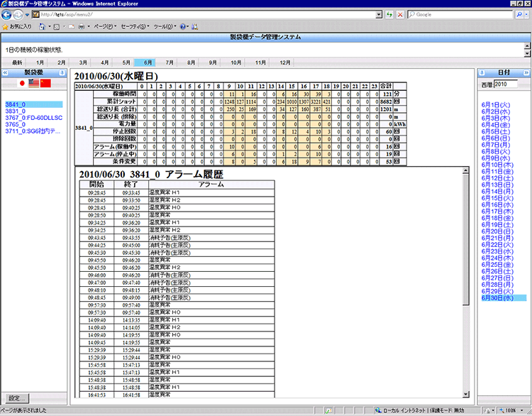Screen dimensions: 532x416
Task: Switch to the 7月 month tab
Action: coord(170,62)
